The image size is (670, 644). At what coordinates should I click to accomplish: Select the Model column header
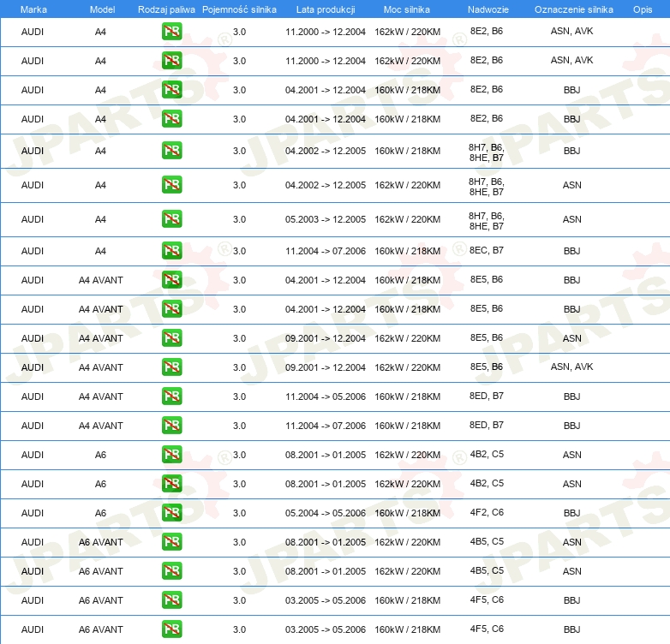point(101,9)
